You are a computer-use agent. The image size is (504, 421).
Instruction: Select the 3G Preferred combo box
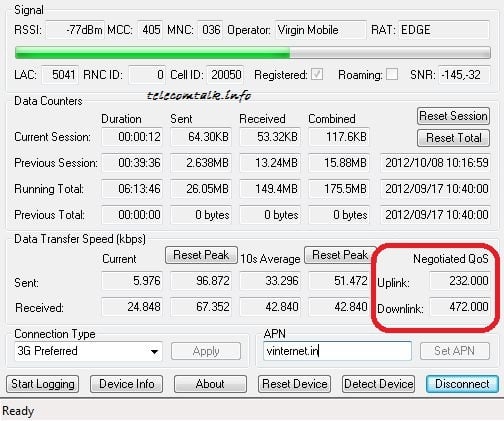click(88, 351)
